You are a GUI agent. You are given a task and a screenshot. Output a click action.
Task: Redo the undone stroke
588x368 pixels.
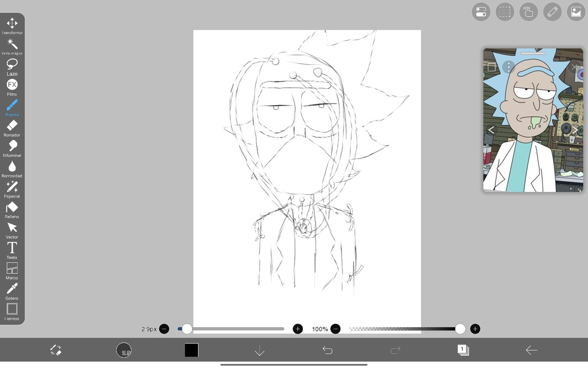395,350
